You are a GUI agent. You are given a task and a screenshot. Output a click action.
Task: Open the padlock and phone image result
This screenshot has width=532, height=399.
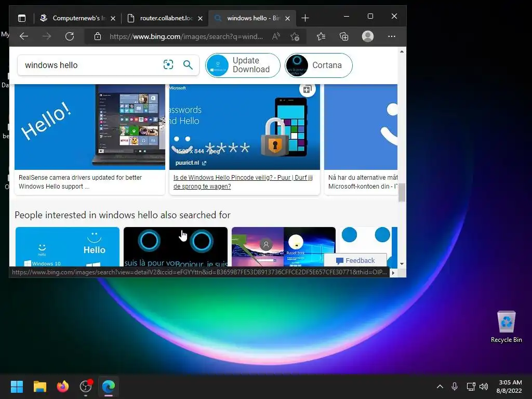point(245,127)
